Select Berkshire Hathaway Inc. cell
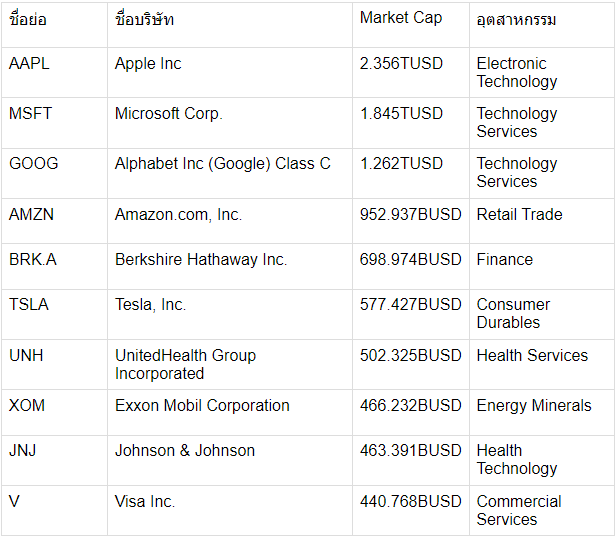Image resolution: width=616 pixels, height=536 pixels. (x=201, y=260)
